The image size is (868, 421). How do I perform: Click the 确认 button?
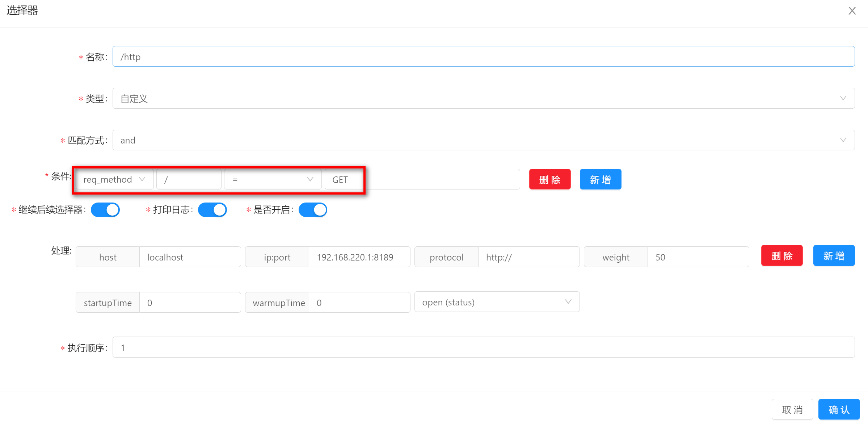pyautogui.click(x=839, y=409)
